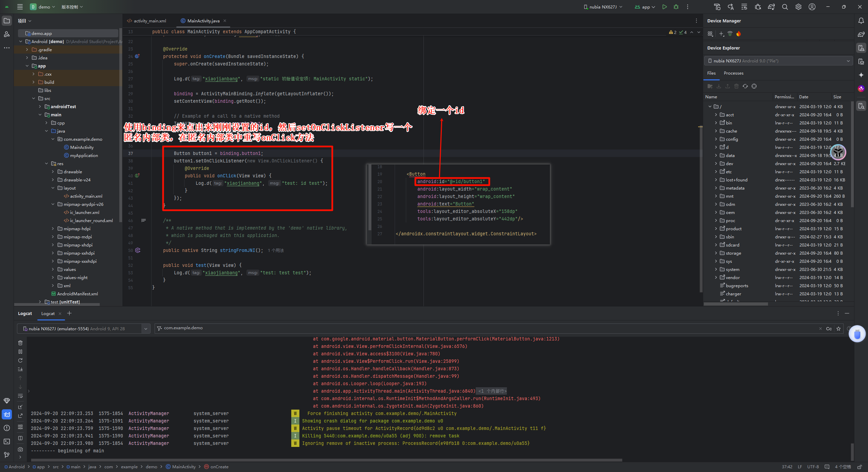This screenshot has height=472, width=868.
Task: Toggle match case Cc in Logcat filter
Action: coord(829,329)
